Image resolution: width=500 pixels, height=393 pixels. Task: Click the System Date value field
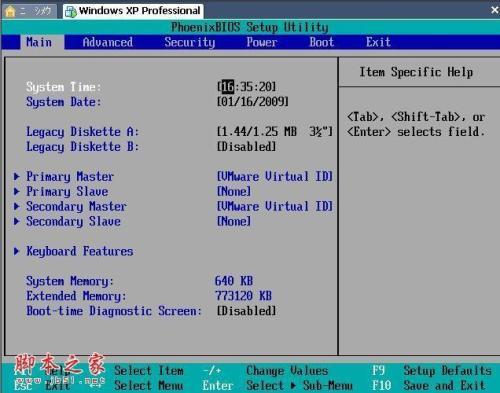[253, 102]
